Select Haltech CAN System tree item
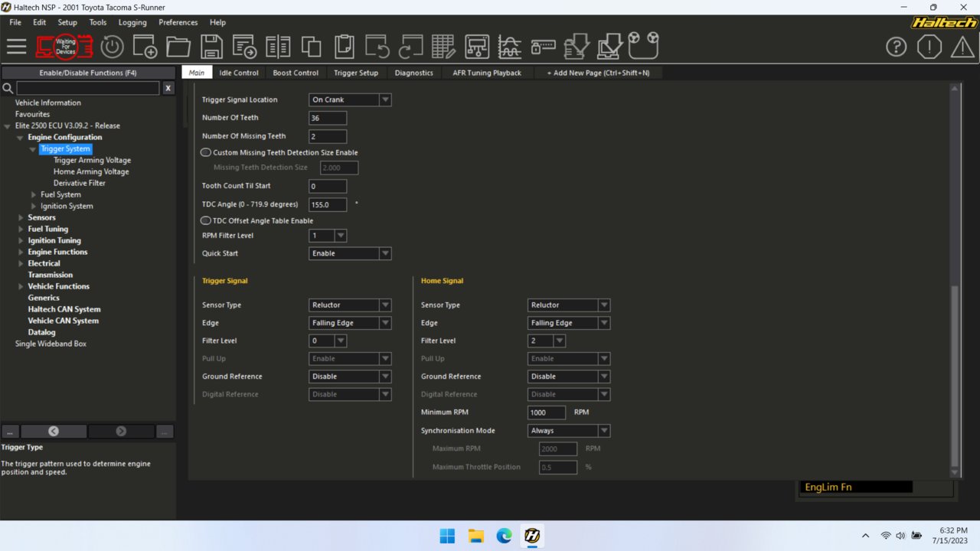 [64, 310]
